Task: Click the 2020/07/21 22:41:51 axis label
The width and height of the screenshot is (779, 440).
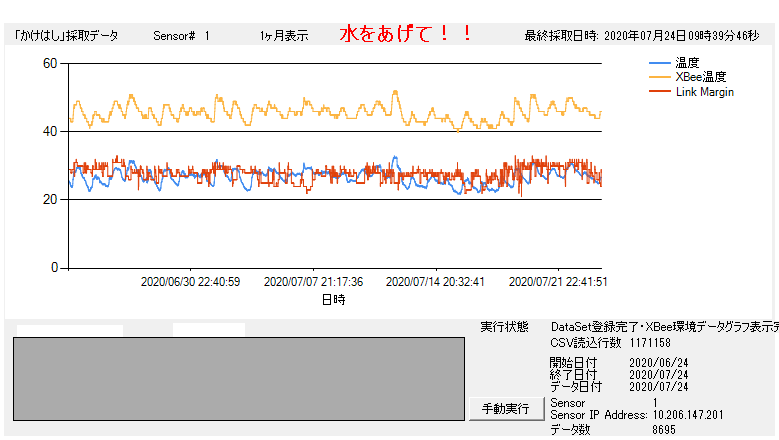Action: (558, 282)
